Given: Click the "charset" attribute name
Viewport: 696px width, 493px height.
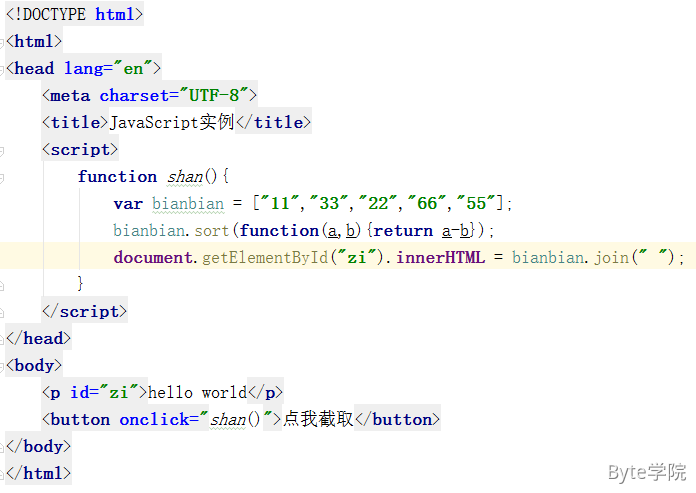Looking at the screenshot, I should (134, 96).
